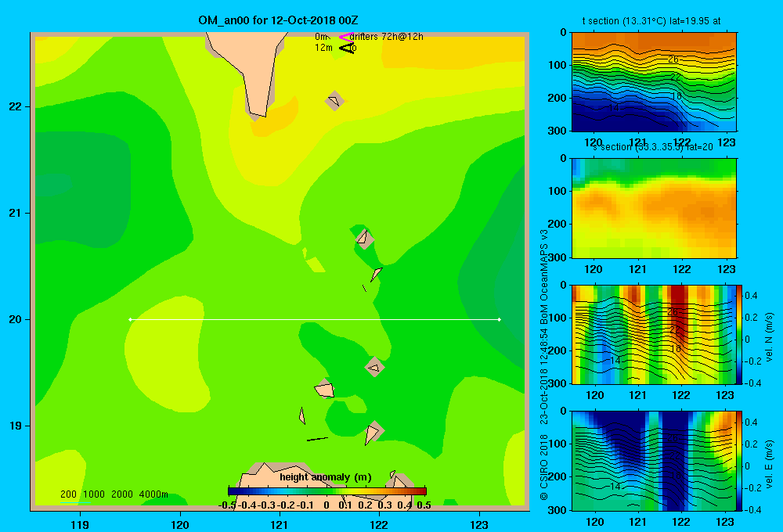Click the 0.5 label on height anomaly scale
The width and height of the screenshot is (783, 532).
[x=424, y=505]
